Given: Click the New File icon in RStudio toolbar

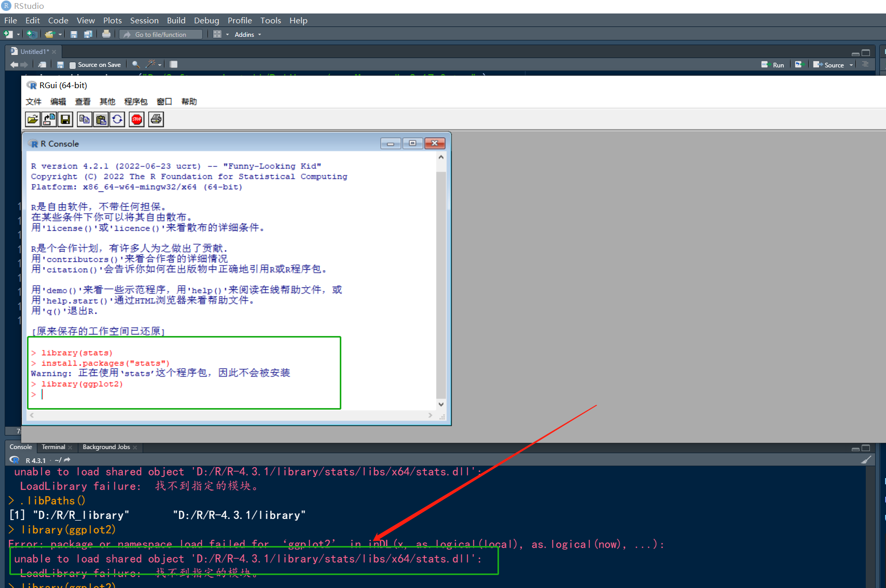Looking at the screenshot, I should pyautogui.click(x=8, y=34).
